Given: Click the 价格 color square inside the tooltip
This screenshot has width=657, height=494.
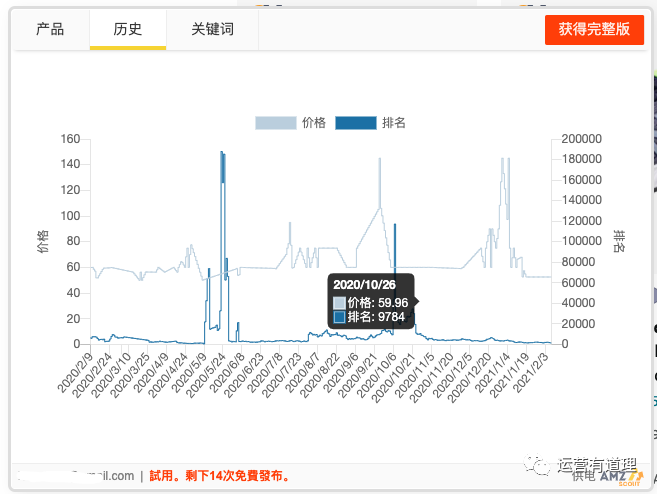Looking at the screenshot, I should pos(340,302).
